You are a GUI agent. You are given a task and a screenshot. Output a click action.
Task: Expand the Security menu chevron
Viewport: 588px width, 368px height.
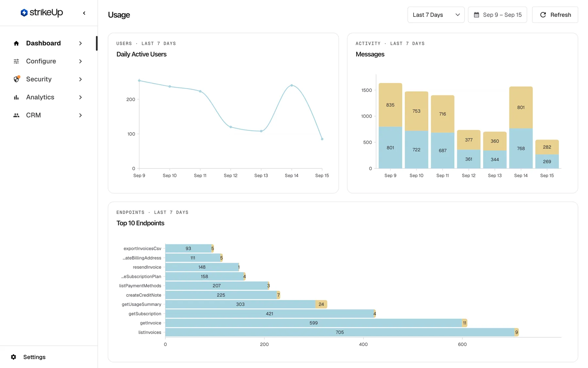coord(80,79)
